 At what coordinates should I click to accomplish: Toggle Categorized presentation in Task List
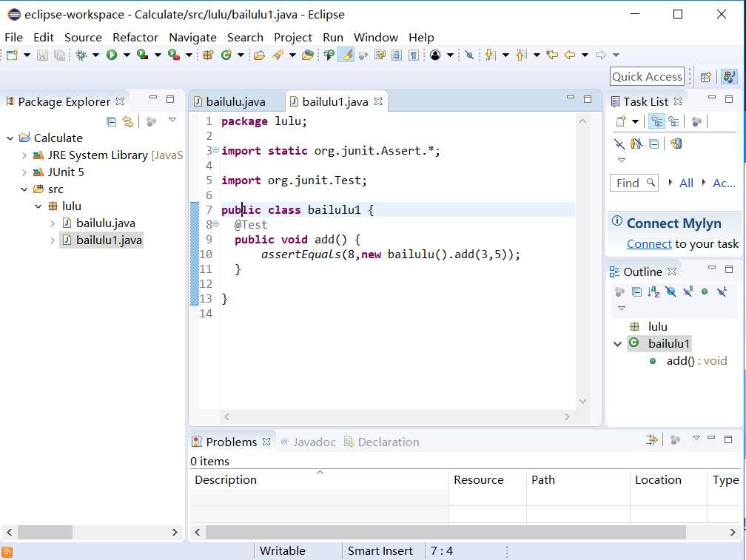656,121
